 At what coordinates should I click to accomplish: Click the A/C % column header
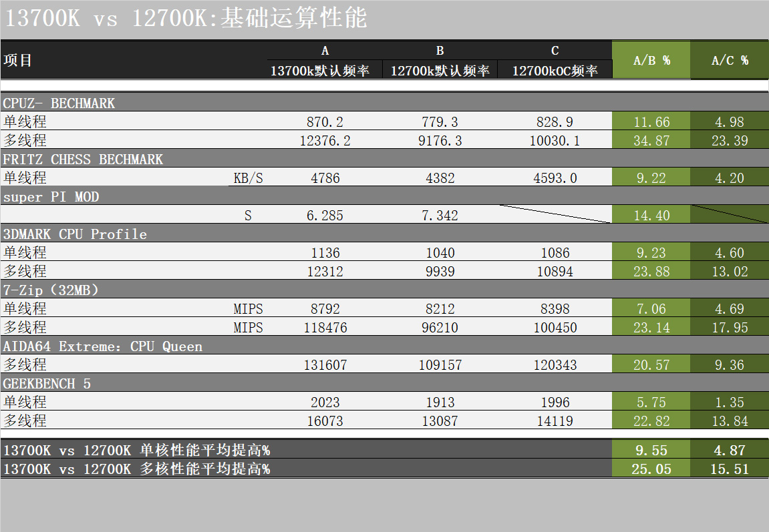730,60
